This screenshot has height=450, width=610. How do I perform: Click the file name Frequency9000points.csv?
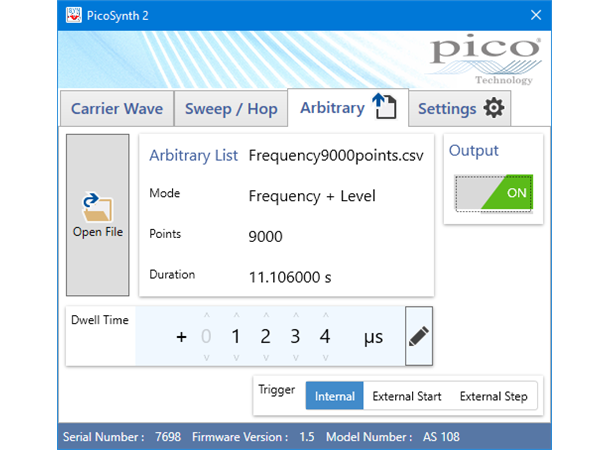(336, 156)
